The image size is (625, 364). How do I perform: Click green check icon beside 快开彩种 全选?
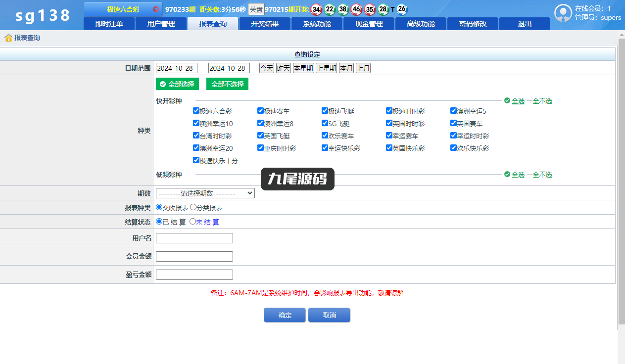(507, 100)
